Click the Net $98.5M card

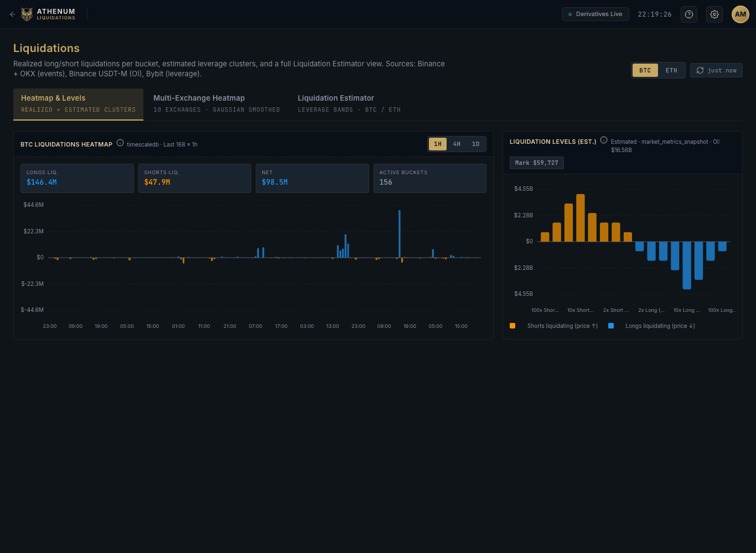pos(312,178)
